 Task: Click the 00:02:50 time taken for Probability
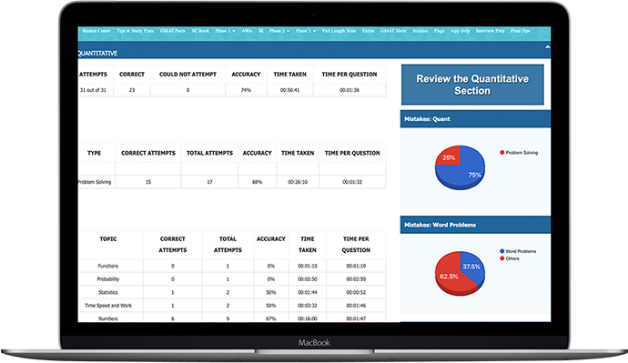click(308, 279)
